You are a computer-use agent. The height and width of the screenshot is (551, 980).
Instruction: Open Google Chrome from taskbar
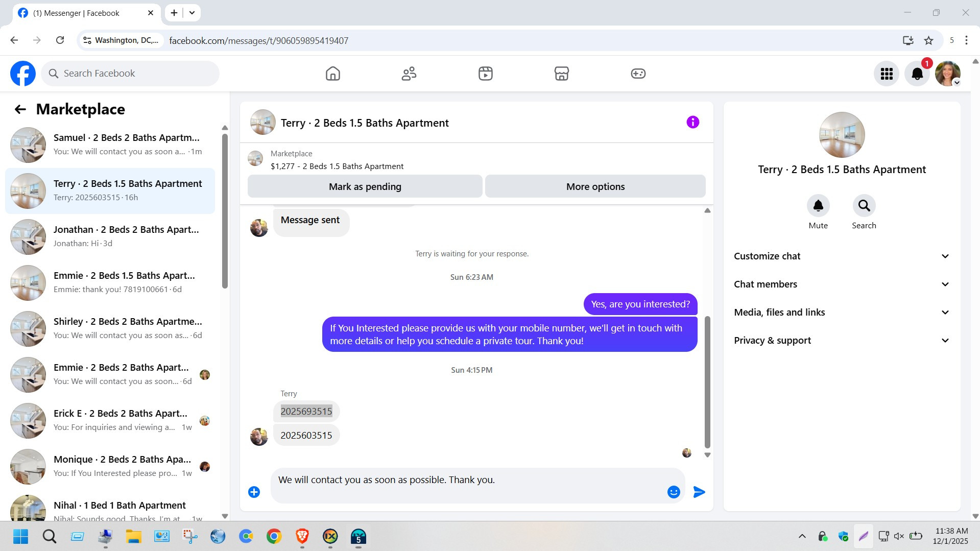[x=274, y=536]
